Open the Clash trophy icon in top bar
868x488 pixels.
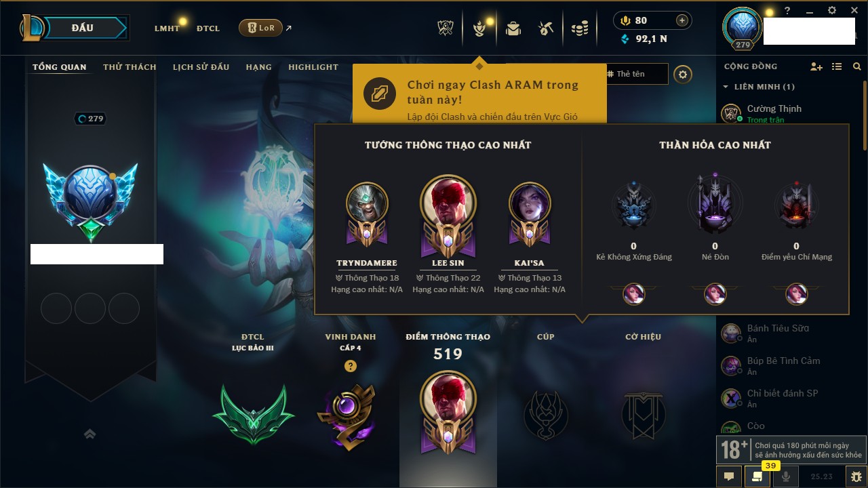tap(446, 28)
